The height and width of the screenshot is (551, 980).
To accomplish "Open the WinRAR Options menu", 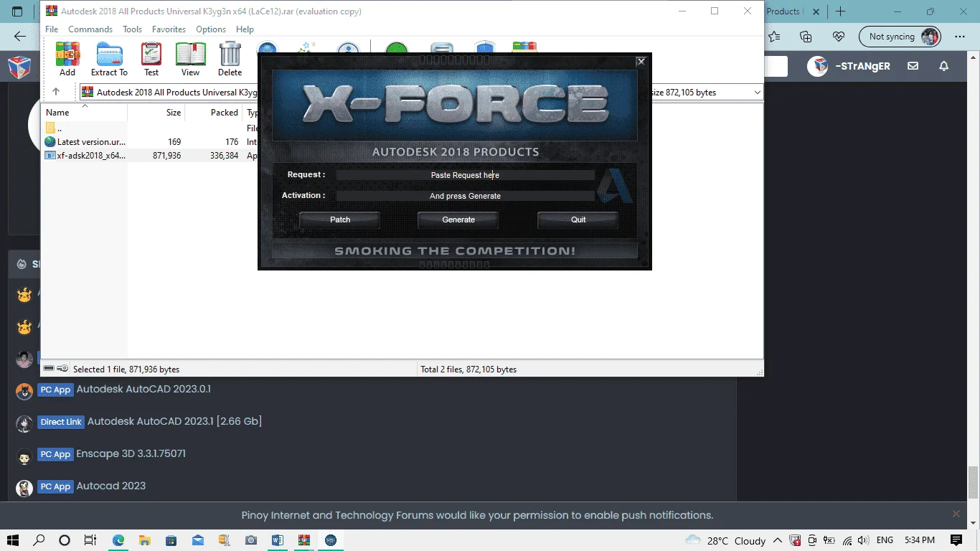I will [x=211, y=29].
